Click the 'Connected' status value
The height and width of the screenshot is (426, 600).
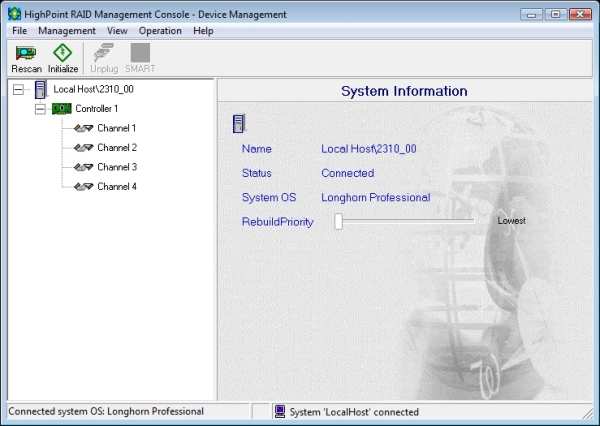point(348,173)
